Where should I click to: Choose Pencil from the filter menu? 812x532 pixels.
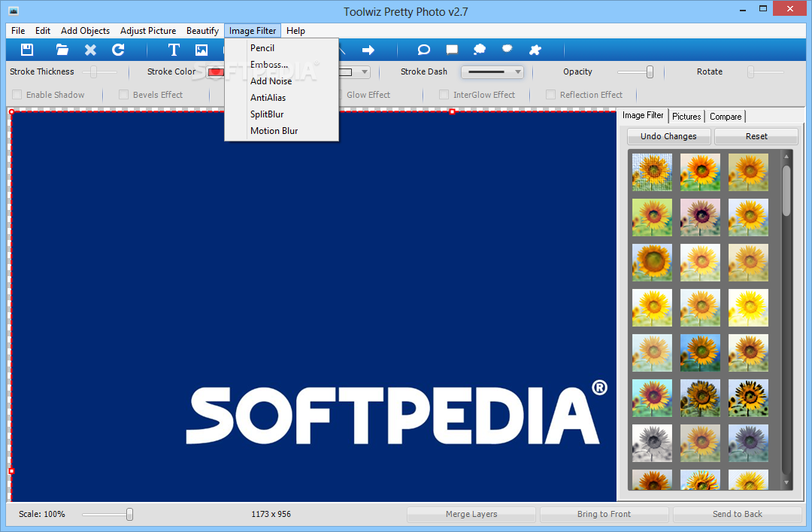point(282,47)
